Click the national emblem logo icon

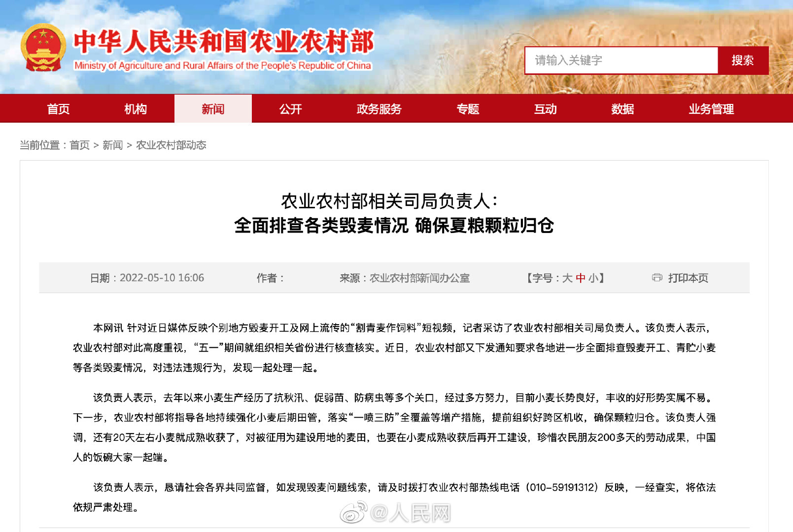(x=43, y=48)
